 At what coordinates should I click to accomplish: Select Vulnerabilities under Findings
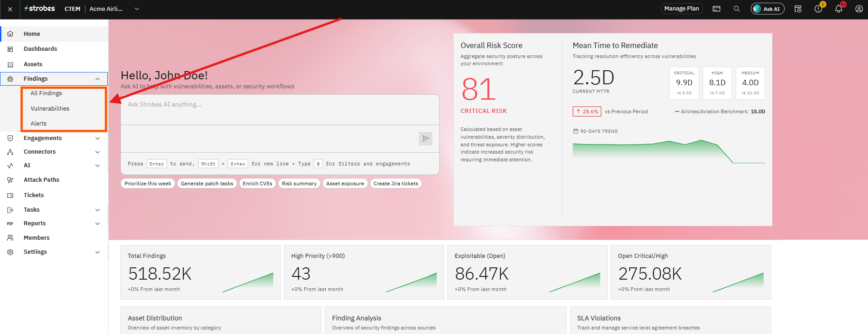pyautogui.click(x=50, y=109)
